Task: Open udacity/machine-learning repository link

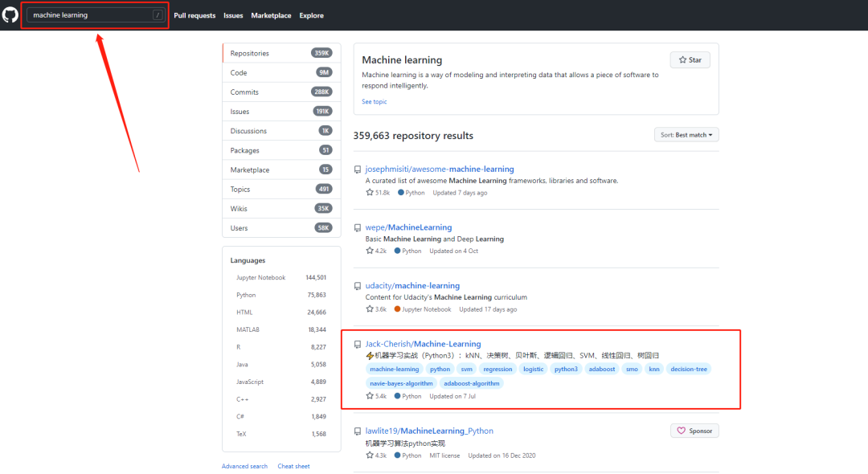Action: click(412, 285)
